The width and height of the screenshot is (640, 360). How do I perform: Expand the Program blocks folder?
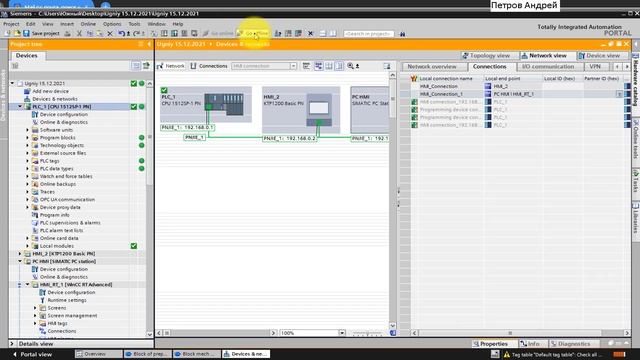pyautogui.click(x=27, y=138)
